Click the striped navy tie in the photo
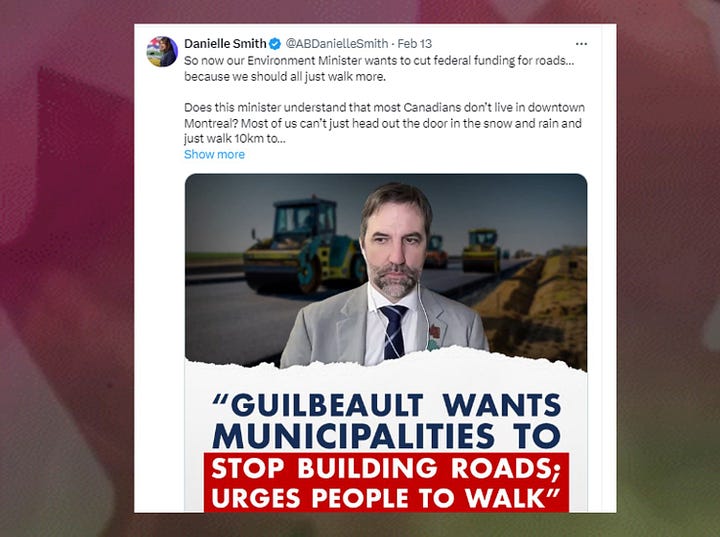 point(394,332)
